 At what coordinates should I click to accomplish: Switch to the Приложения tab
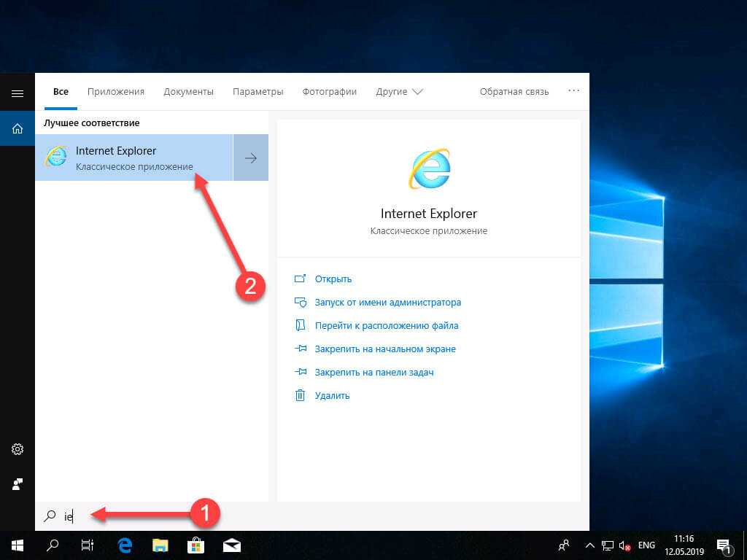(116, 92)
